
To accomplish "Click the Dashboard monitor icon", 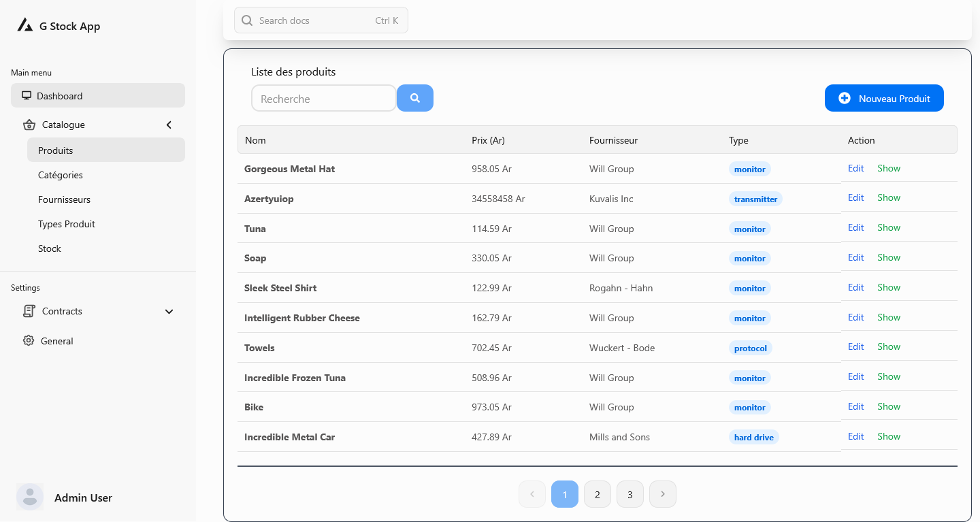I will click(x=27, y=95).
